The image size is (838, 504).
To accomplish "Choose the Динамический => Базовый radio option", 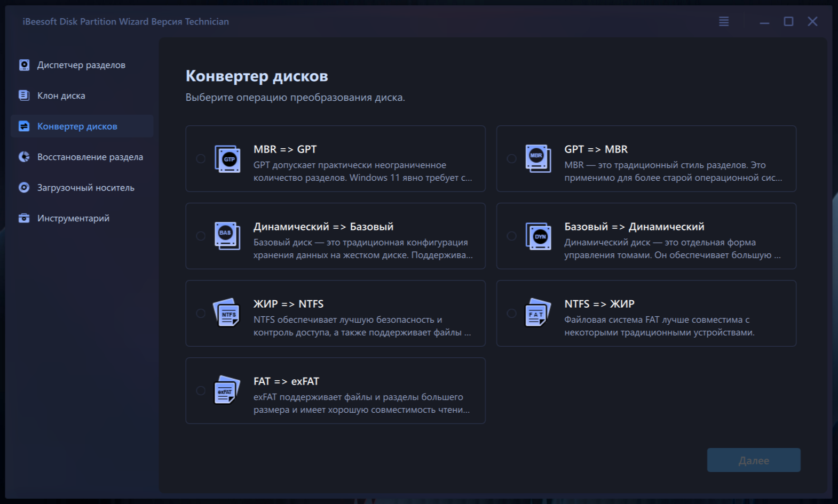I will [x=201, y=236].
